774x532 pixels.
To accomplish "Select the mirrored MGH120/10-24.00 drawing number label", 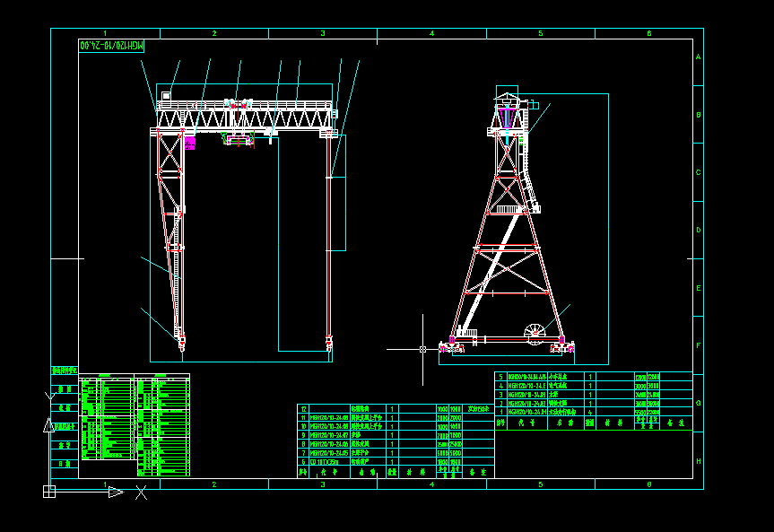I will [111, 46].
